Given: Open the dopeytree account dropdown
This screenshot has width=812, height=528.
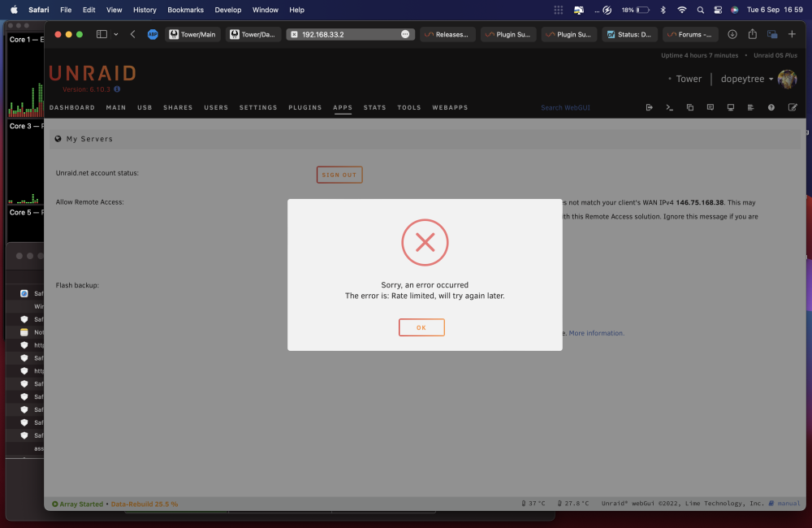Looking at the screenshot, I should point(747,79).
